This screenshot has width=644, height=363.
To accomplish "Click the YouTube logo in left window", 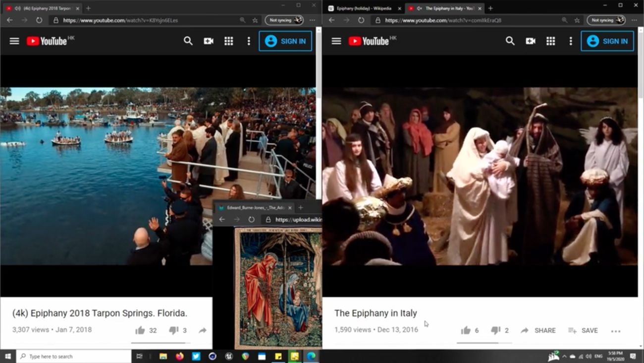I will (47, 41).
